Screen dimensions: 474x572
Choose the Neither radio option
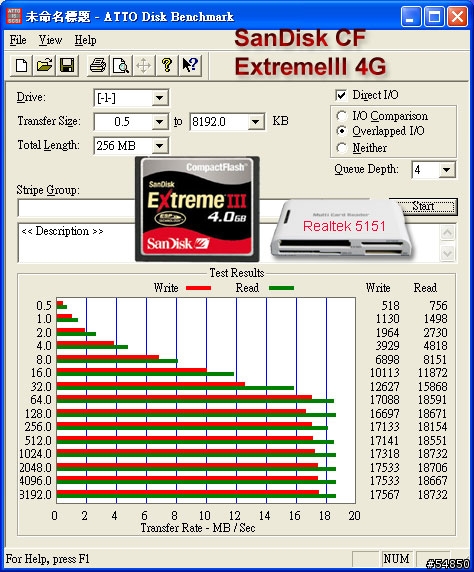point(342,148)
